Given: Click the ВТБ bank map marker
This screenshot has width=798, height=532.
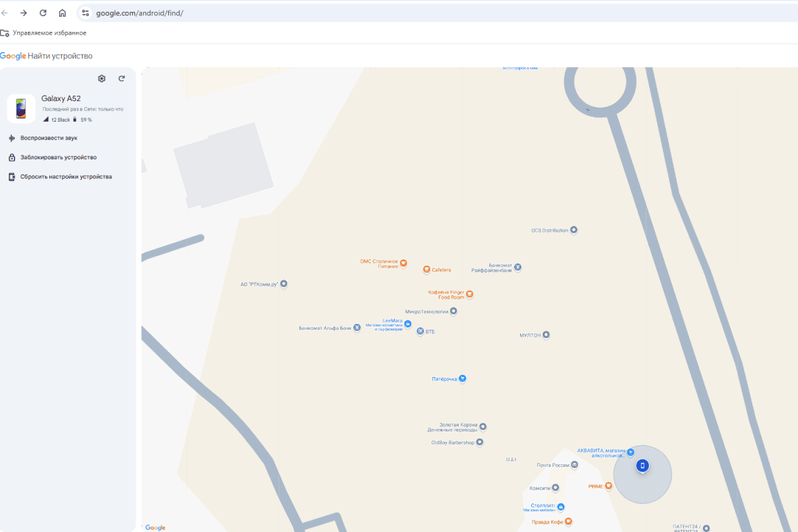Looking at the screenshot, I should pyautogui.click(x=420, y=331).
